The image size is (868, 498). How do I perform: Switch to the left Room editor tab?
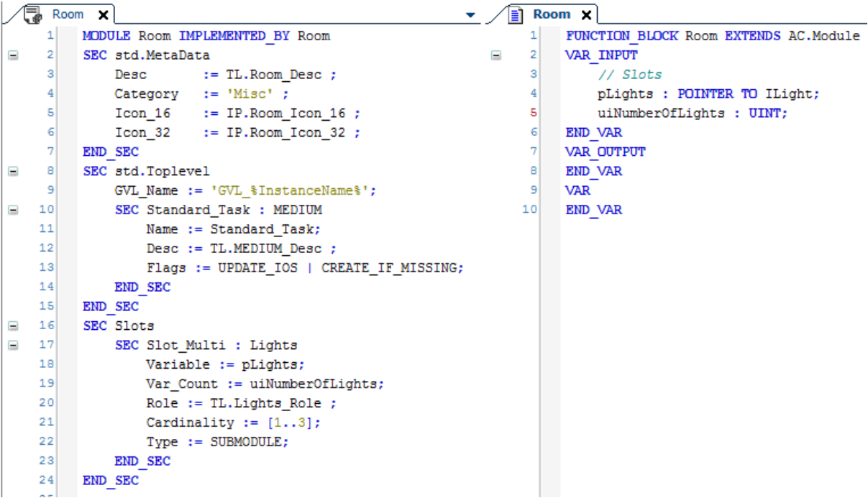pos(68,13)
